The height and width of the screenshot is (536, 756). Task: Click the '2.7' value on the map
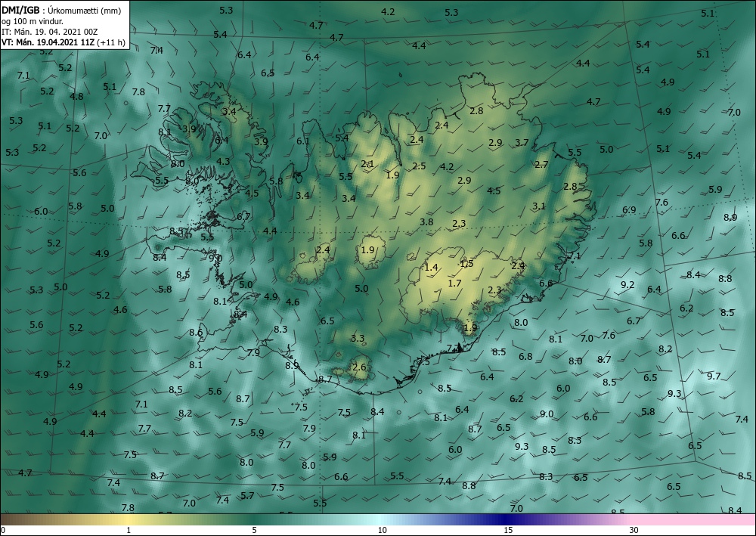[x=541, y=164]
